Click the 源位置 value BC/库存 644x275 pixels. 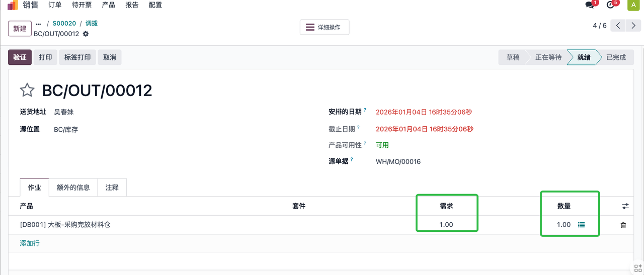pyautogui.click(x=66, y=130)
